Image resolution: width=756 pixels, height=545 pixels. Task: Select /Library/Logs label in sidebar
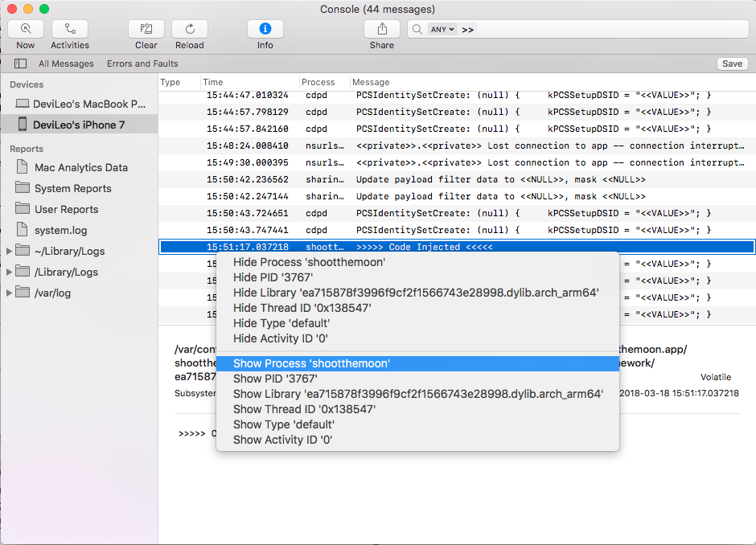click(66, 272)
